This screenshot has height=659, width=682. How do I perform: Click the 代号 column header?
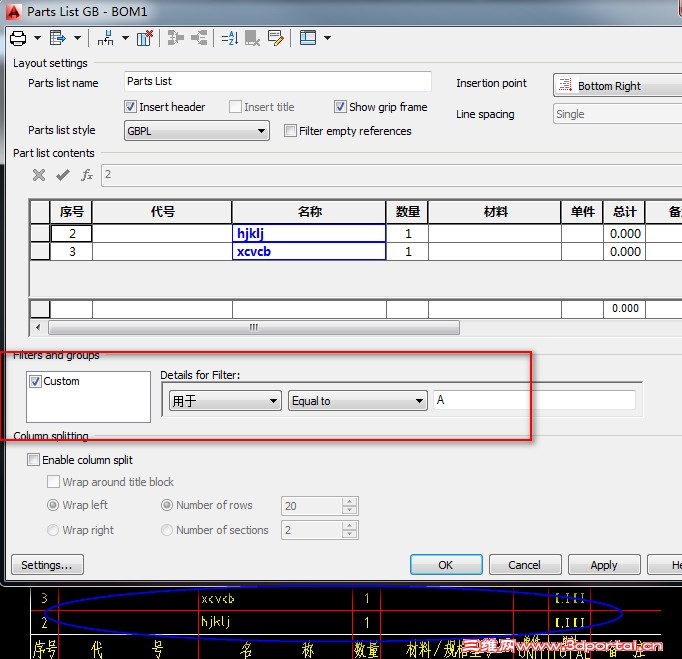coord(162,212)
